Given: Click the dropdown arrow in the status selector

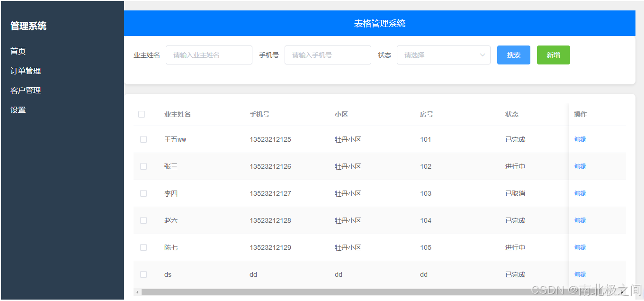Looking at the screenshot, I should click(483, 55).
